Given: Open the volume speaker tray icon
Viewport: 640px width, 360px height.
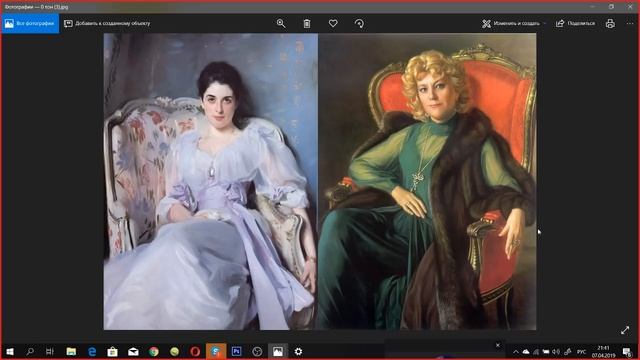Looking at the screenshot, I should point(556,352).
